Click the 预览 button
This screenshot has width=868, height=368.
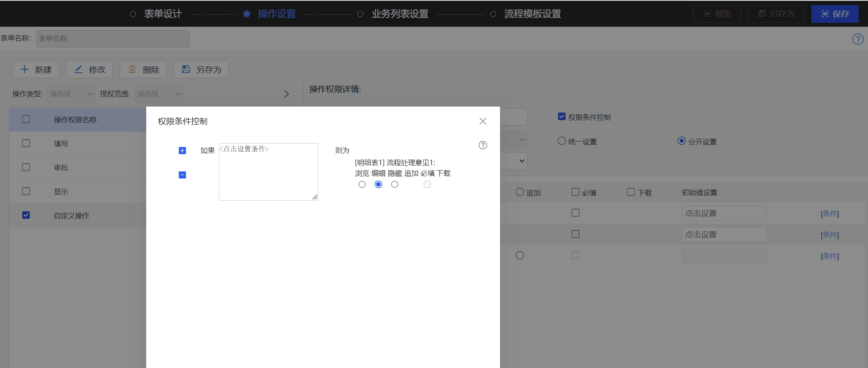click(717, 14)
